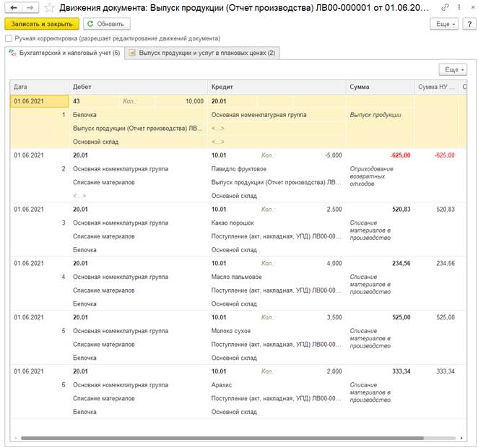This screenshot has height=448, width=478.
Task: Open the top Еще dropdown menu
Action: tap(444, 24)
